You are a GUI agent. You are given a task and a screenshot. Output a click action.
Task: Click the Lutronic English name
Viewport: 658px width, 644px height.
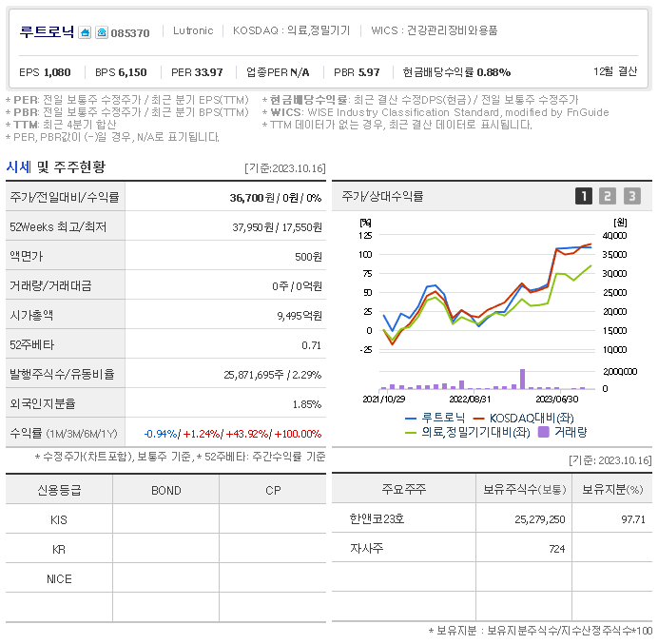coord(193,30)
